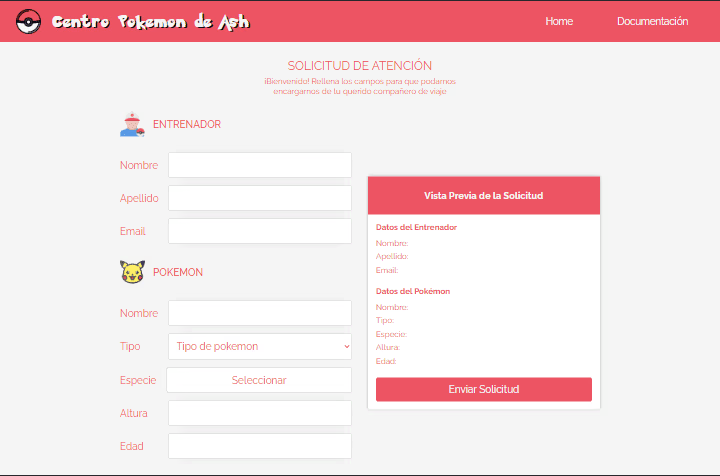Viewport: 720px width, 476px height.
Task: Click the Edad: line in the preview
Action: [386, 361]
